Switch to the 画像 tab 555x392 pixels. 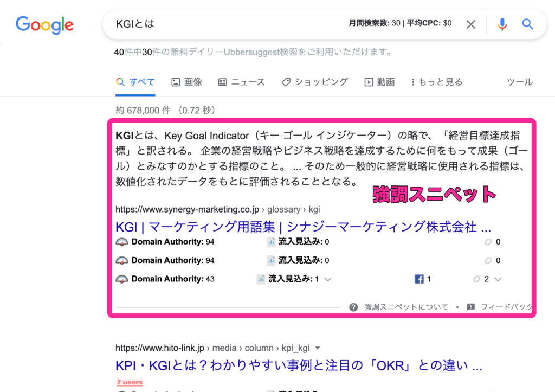[187, 82]
